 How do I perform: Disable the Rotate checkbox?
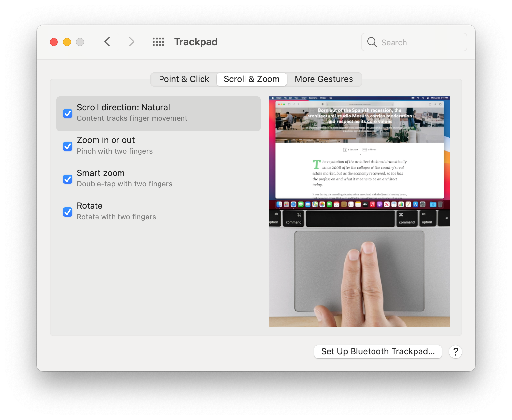[x=68, y=212]
